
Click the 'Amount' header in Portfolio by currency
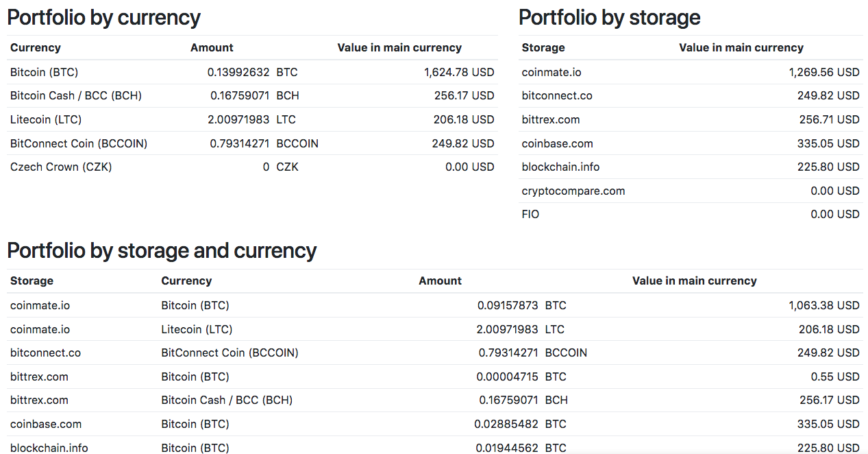(x=212, y=48)
